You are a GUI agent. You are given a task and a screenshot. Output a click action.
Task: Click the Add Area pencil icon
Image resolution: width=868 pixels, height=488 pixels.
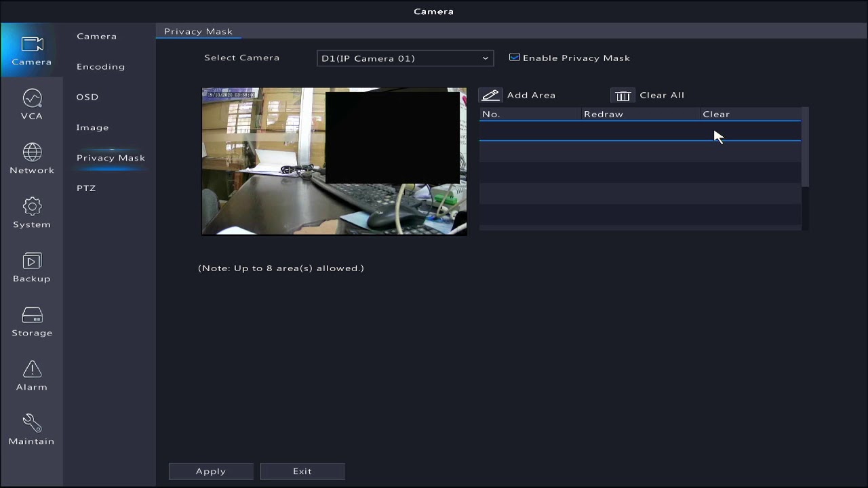(x=490, y=96)
